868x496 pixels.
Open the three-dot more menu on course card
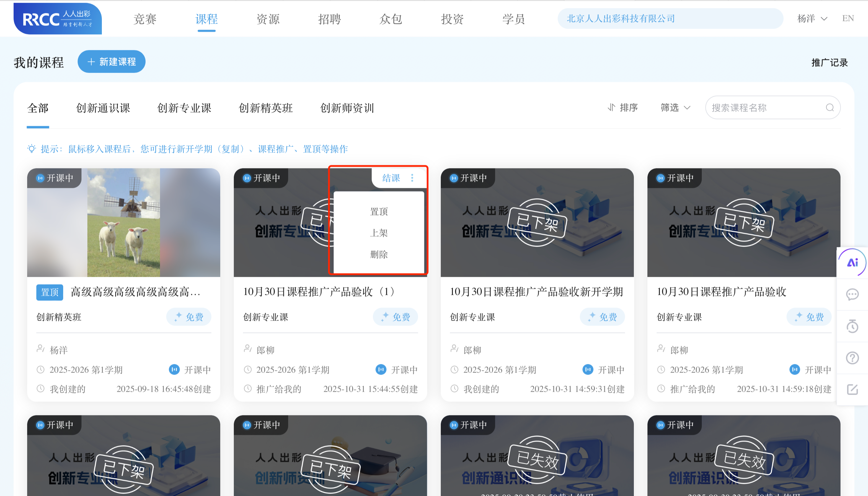tap(412, 178)
